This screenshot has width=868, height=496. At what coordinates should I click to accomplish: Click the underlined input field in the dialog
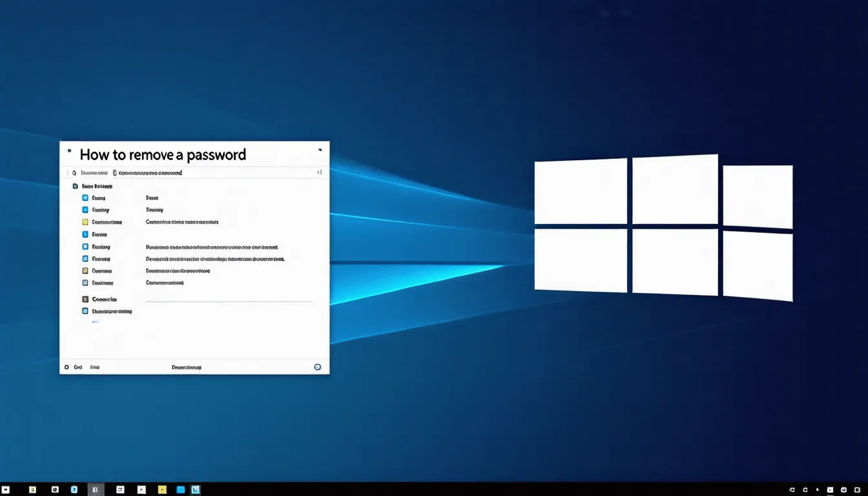[229, 298]
